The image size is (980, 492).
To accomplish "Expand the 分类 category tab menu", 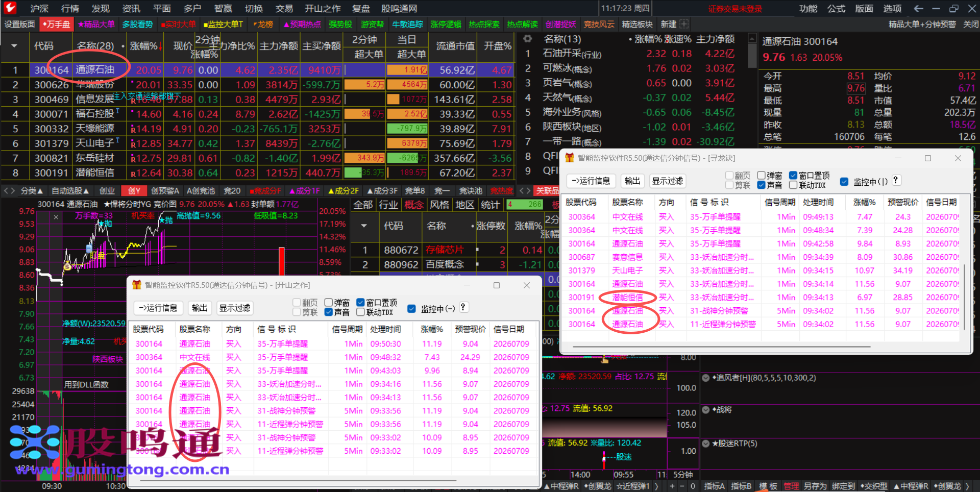I will coord(32,190).
